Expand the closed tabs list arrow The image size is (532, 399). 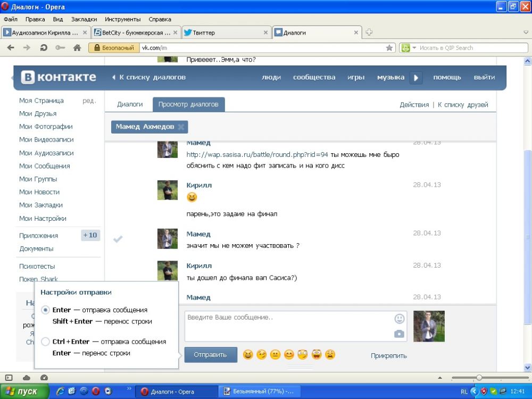(x=526, y=32)
